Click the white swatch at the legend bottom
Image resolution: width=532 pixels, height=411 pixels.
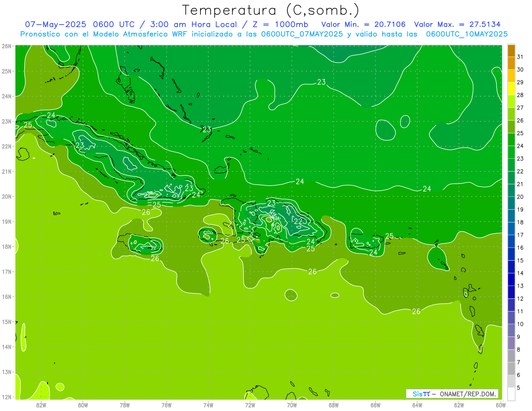click(x=512, y=394)
